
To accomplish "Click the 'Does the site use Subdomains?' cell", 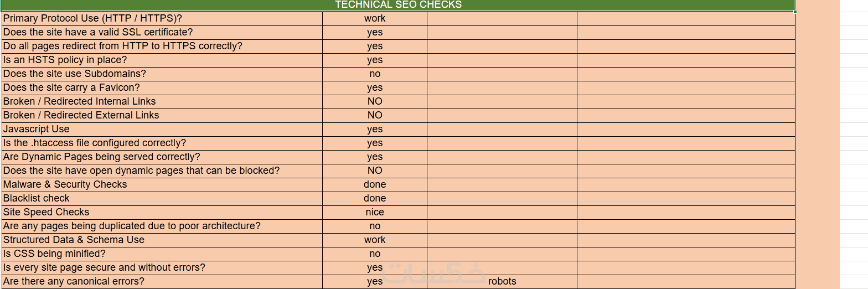I will [x=162, y=74].
